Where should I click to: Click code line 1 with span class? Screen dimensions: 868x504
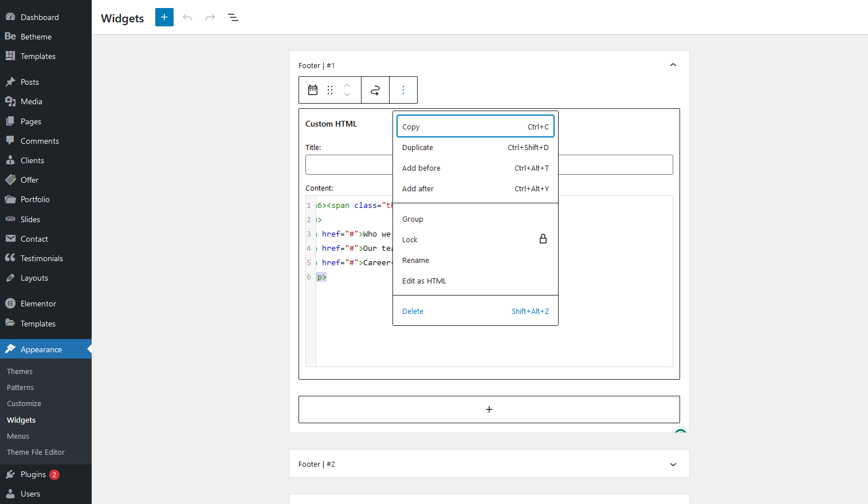(x=354, y=205)
